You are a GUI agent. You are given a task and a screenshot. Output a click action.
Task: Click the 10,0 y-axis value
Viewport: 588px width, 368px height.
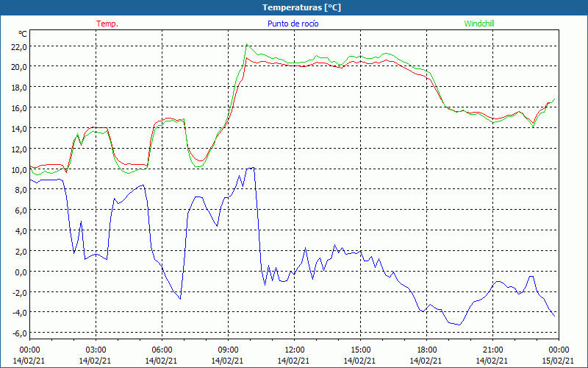pos(20,169)
